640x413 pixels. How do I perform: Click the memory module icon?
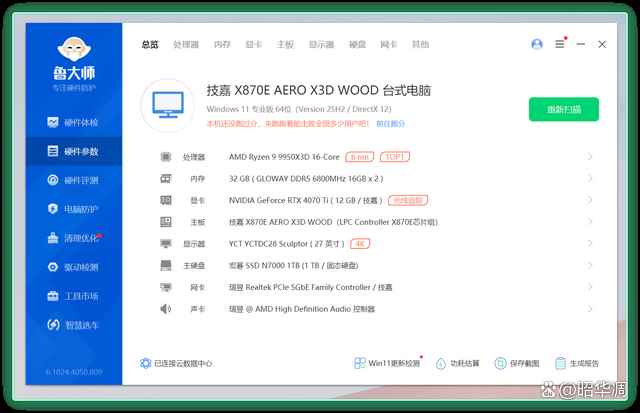[x=166, y=178]
